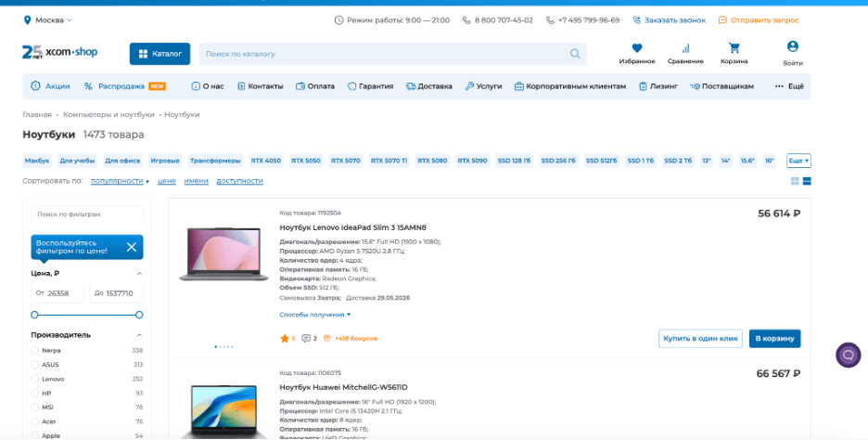Open the Москва city selector dropdown
The image size is (868, 440).
tap(47, 19)
